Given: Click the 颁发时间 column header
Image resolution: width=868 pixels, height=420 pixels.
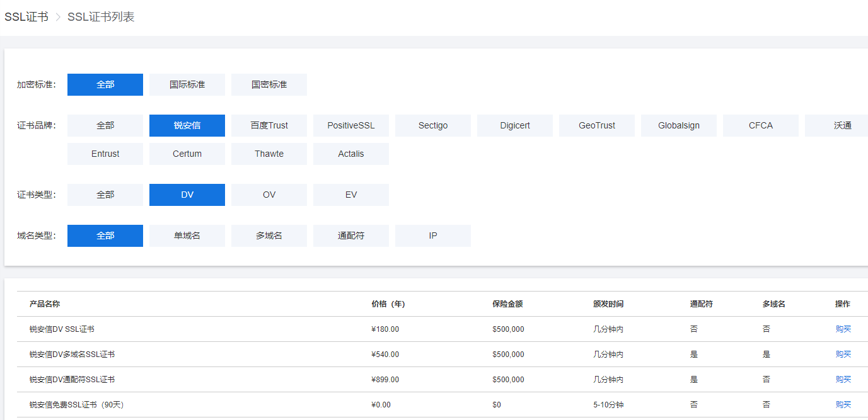Looking at the screenshot, I should [x=608, y=304].
